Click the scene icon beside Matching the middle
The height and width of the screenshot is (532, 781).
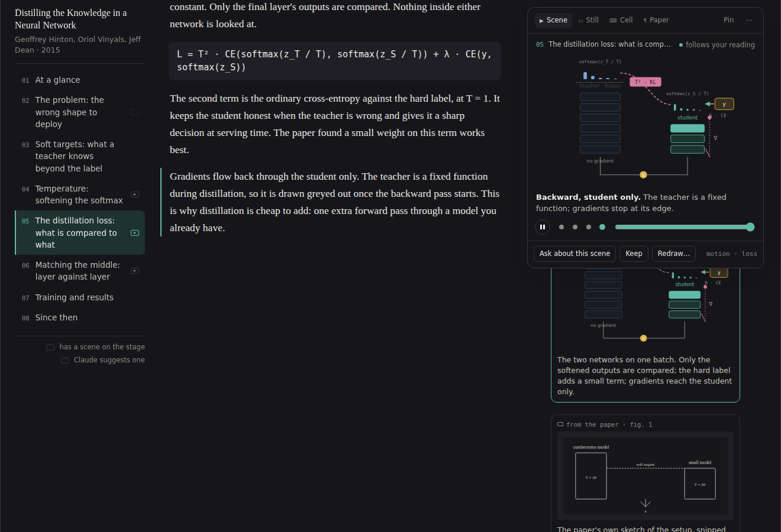(x=135, y=271)
